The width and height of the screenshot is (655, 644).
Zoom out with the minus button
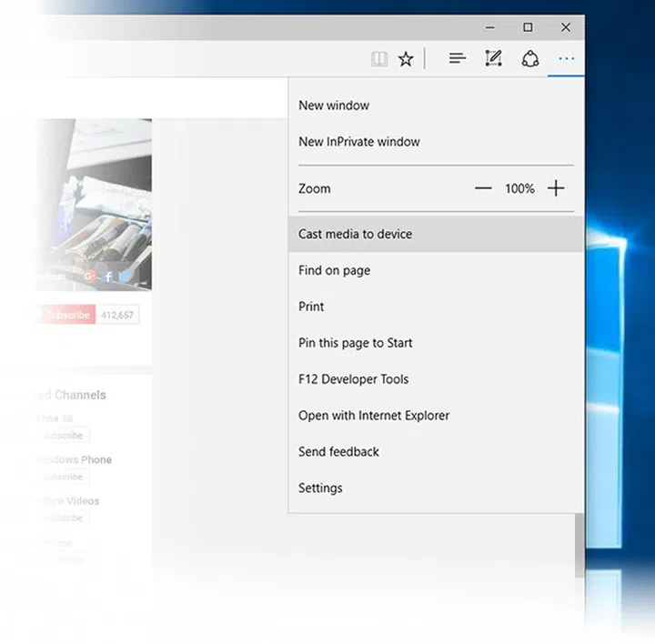click(483, 188)
